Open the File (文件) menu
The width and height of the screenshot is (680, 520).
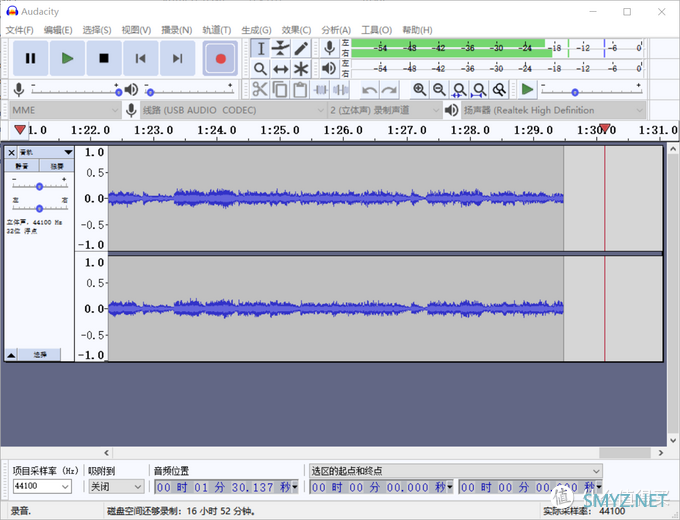click(x=20, y=30)
